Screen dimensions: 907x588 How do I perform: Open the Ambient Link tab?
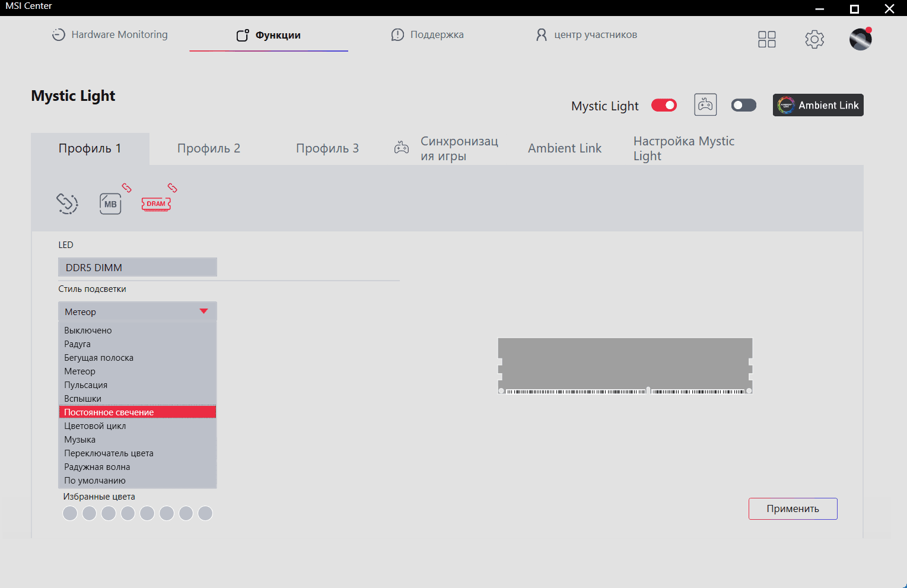tap(565, 148)
